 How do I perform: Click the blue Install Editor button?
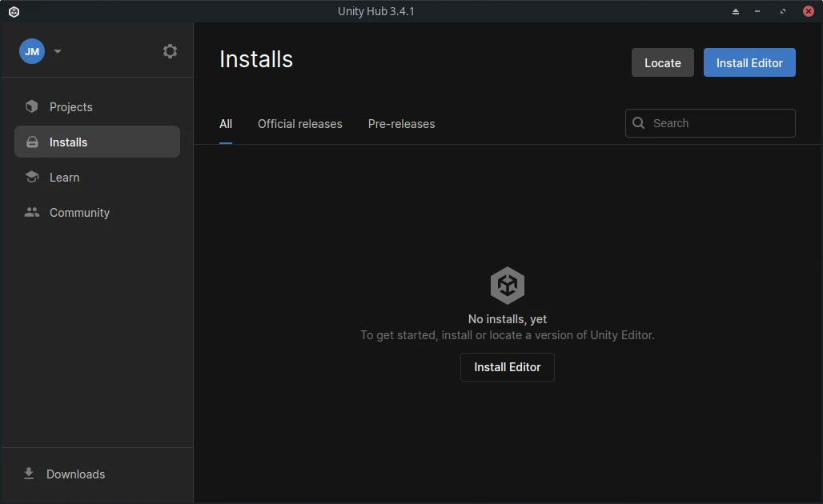(749, 62)
